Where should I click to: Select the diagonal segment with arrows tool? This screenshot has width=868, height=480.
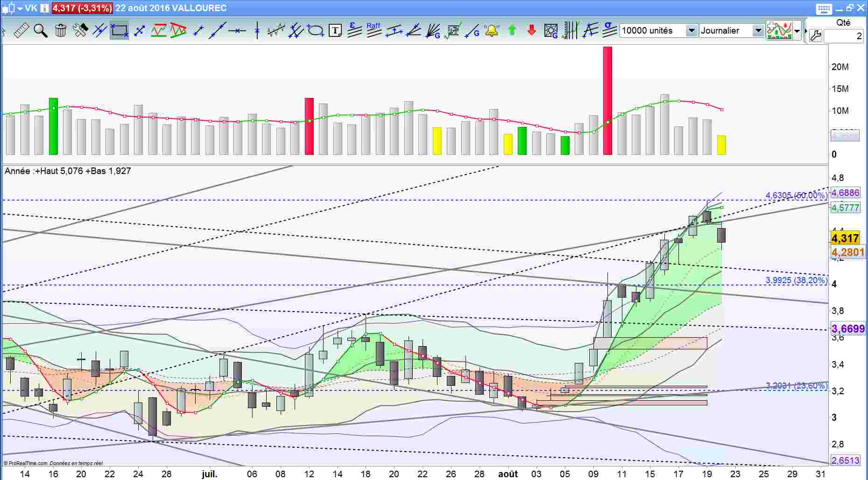pyautogui.click(x=139, y=31)
